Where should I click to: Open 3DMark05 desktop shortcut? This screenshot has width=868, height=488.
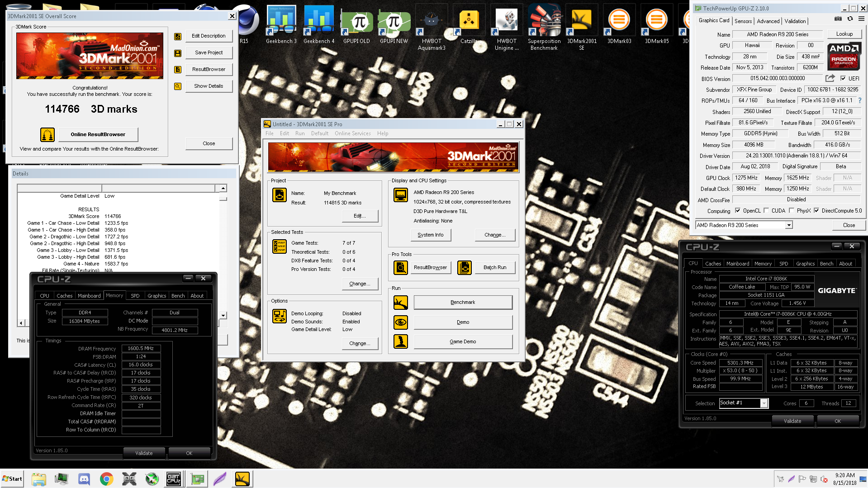657,25
